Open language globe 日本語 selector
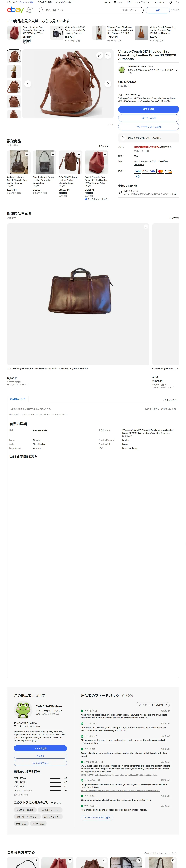186x868 pixels. [118, 2]
